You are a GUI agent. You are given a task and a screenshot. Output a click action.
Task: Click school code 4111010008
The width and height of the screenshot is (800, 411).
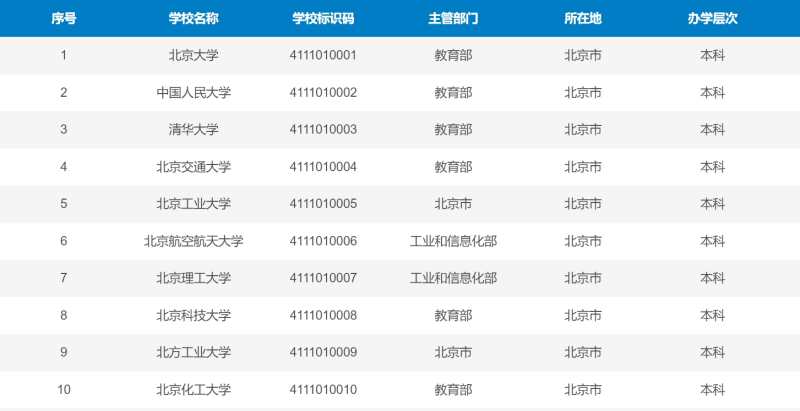[x=323, y=315]
